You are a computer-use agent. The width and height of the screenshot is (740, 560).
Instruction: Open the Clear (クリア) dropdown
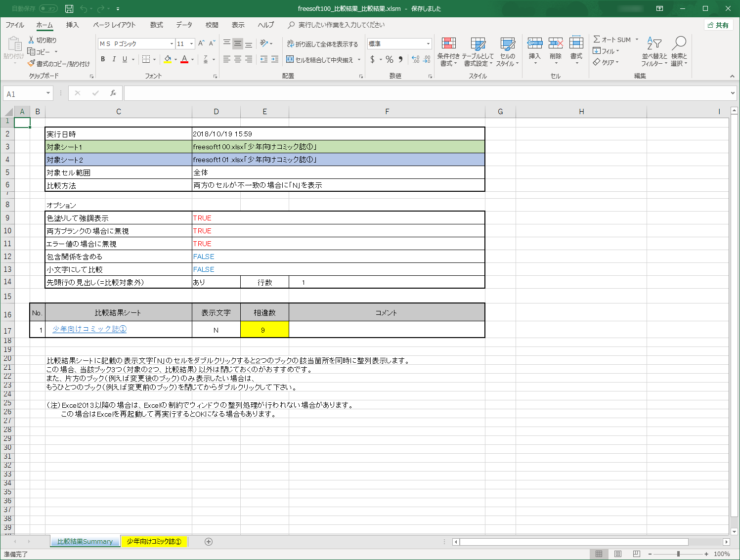point(606,62)
